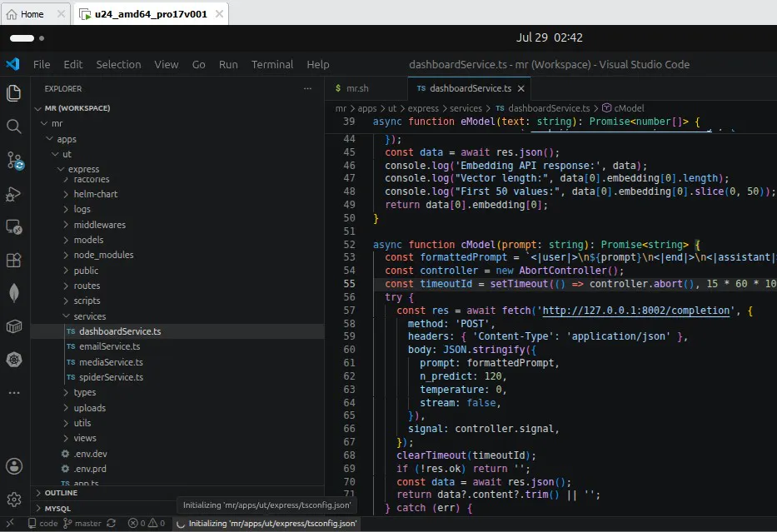This screenshot has height=532, width=777.
Task: Open the Source Control view
Action: click(x=14, y=161)
